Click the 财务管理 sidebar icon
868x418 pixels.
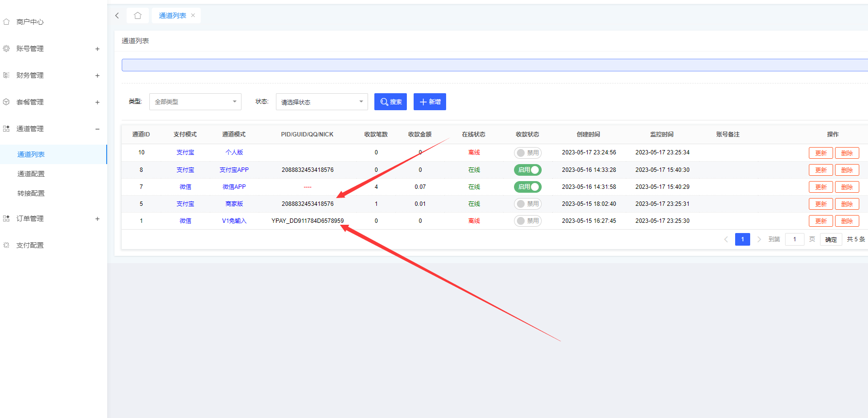(6, 75)
